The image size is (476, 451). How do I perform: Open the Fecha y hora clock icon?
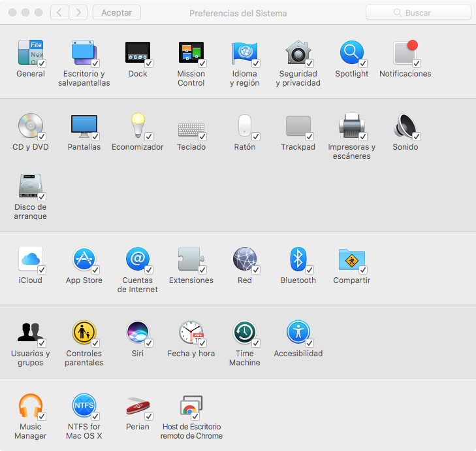tap(191, 332)
